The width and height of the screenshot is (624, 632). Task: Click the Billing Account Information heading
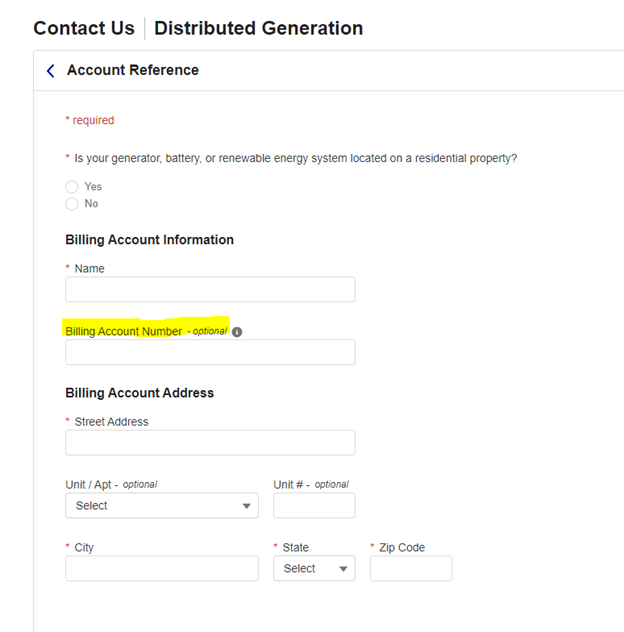pyautogui.click(x=149, y=240)
